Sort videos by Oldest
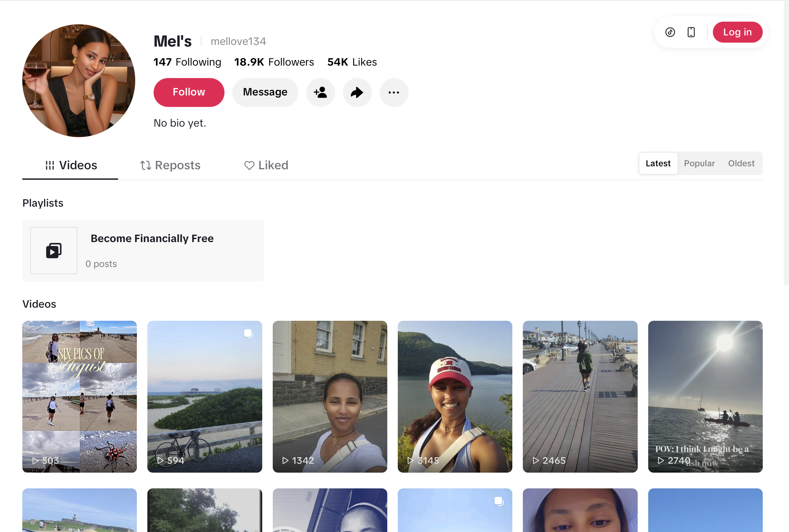This screenshot has height=532, width=789. (741, 163)
